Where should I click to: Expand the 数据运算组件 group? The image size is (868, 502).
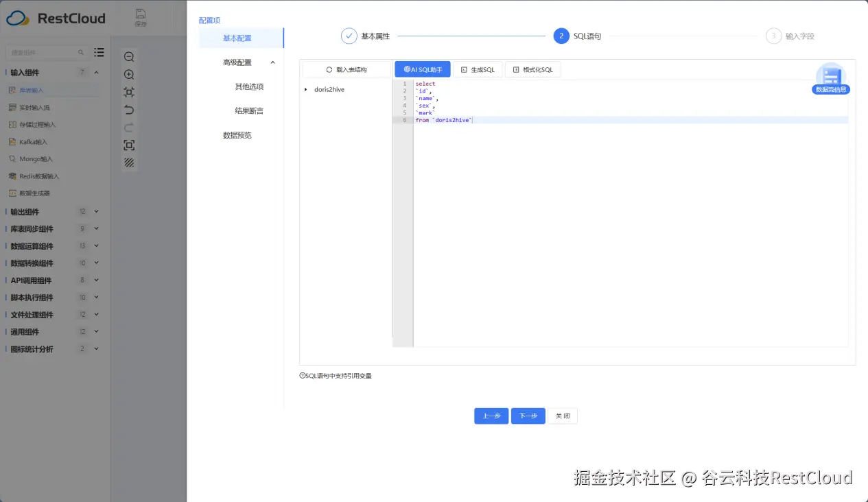[x=96, y=246]
